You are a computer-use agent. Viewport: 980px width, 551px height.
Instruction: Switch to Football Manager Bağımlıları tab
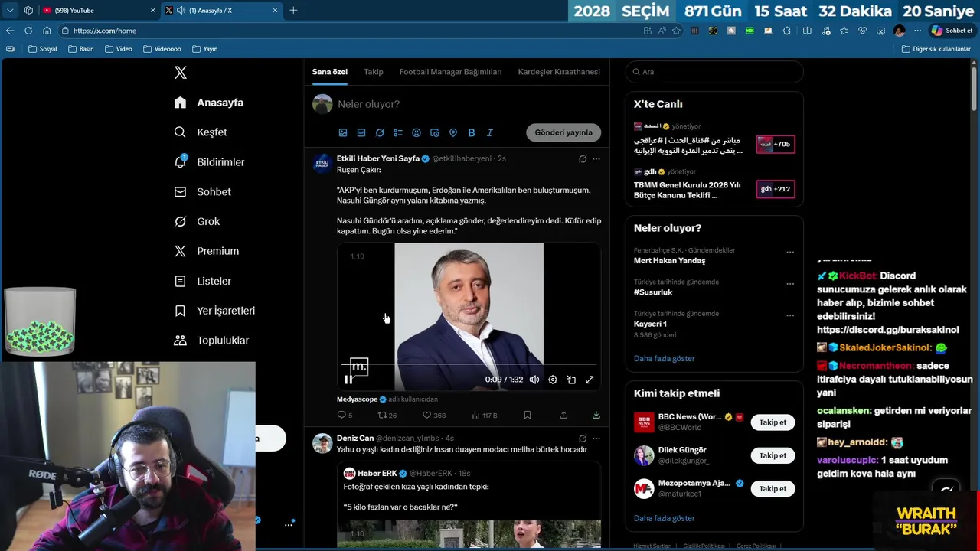(x=450, y=72)
